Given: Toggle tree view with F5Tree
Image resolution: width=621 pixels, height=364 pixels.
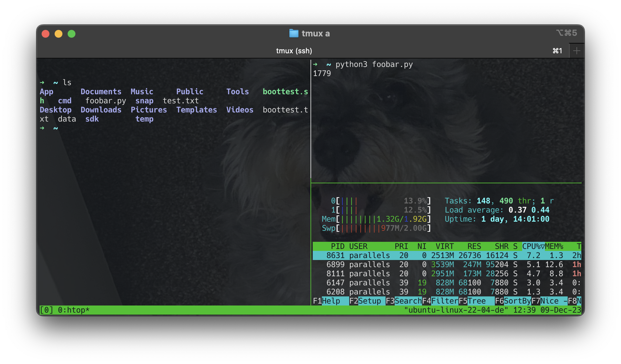Looking at the screenshot, I should coord(473,301).
